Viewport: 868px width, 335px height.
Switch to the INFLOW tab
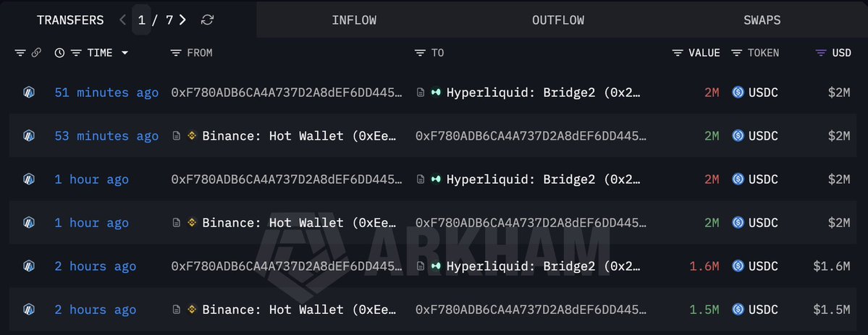pyautogui.click(x=354, y=20)
